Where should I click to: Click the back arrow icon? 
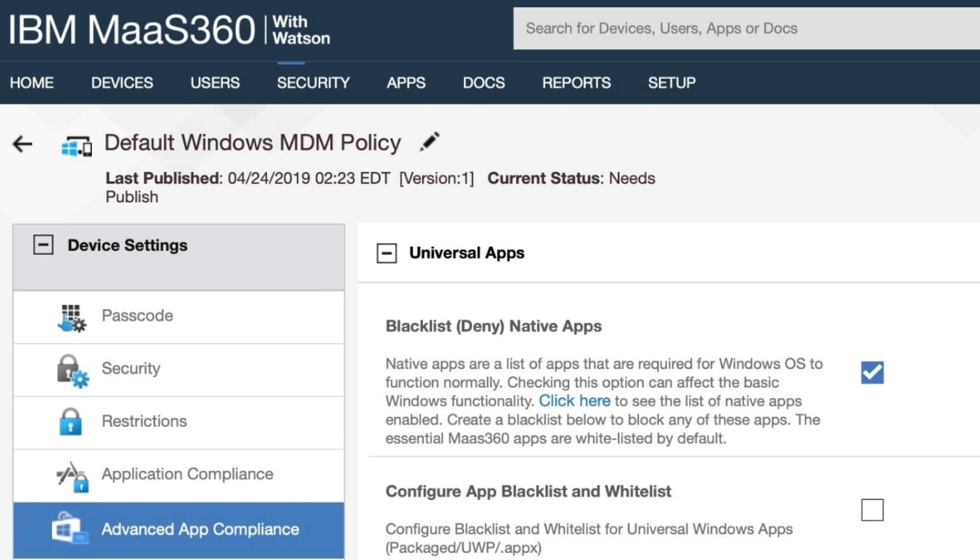23,144
